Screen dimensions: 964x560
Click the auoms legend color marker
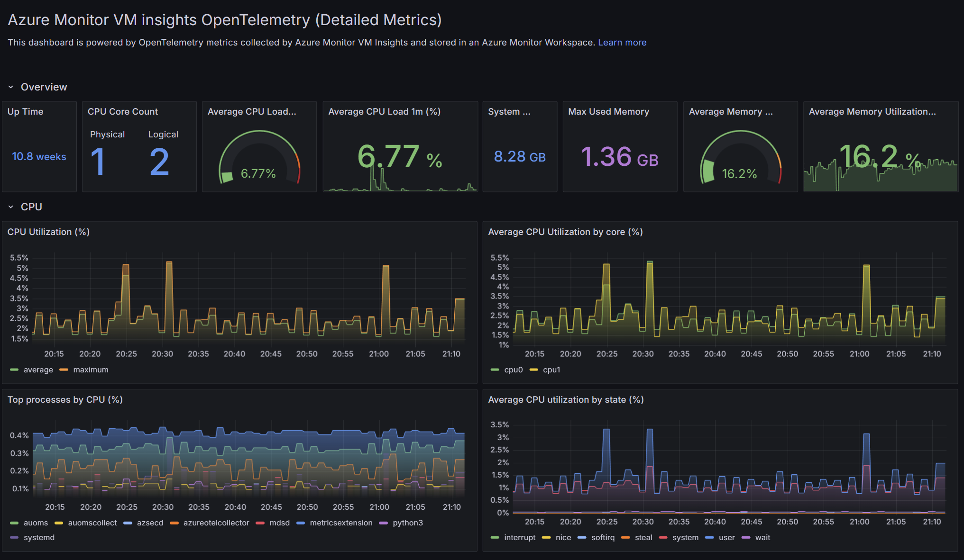pos(14,523)
